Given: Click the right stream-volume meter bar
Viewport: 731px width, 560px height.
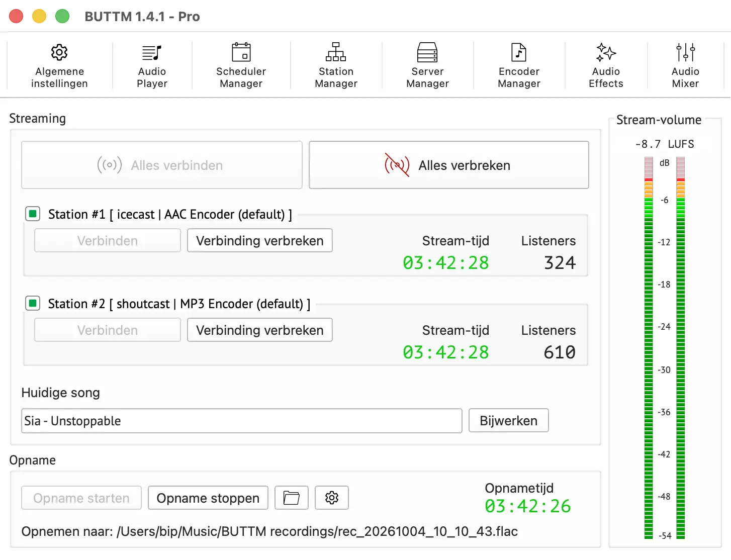Looking at the screenshot, I should (x=681, y=348).
